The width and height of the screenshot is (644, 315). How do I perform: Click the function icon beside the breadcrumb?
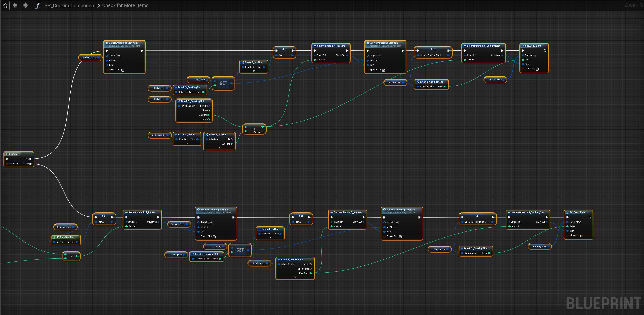click(38, 5)
